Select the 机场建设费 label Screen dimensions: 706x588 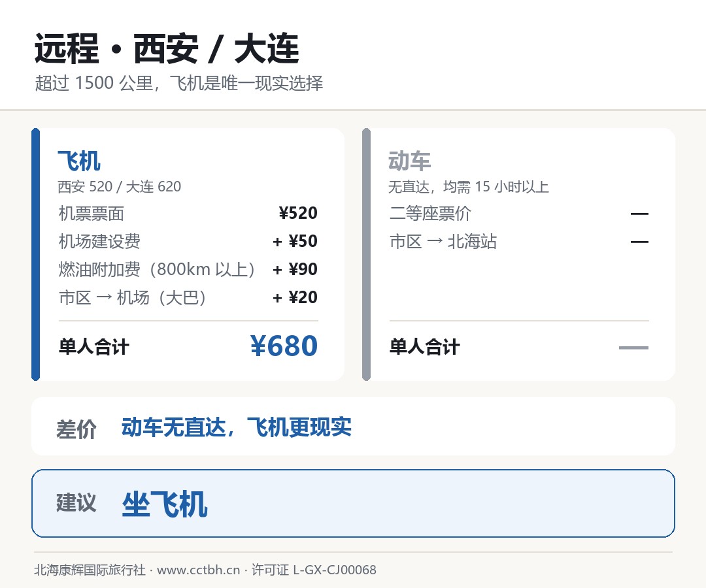99,242
